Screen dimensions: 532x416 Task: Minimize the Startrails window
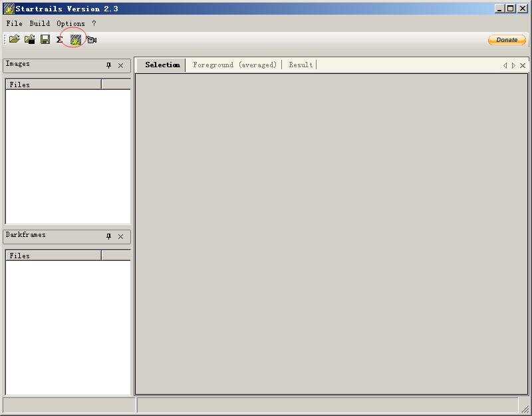(x=499, y=9)
